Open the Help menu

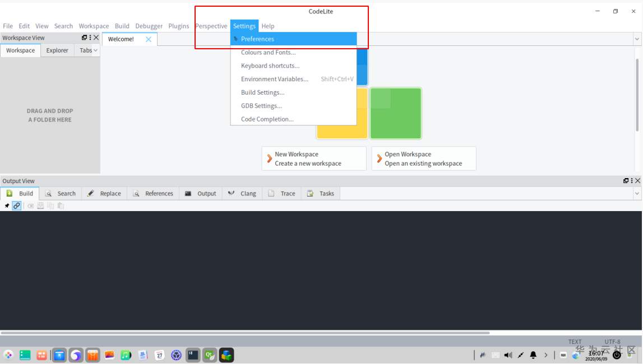tap(268, 26)
